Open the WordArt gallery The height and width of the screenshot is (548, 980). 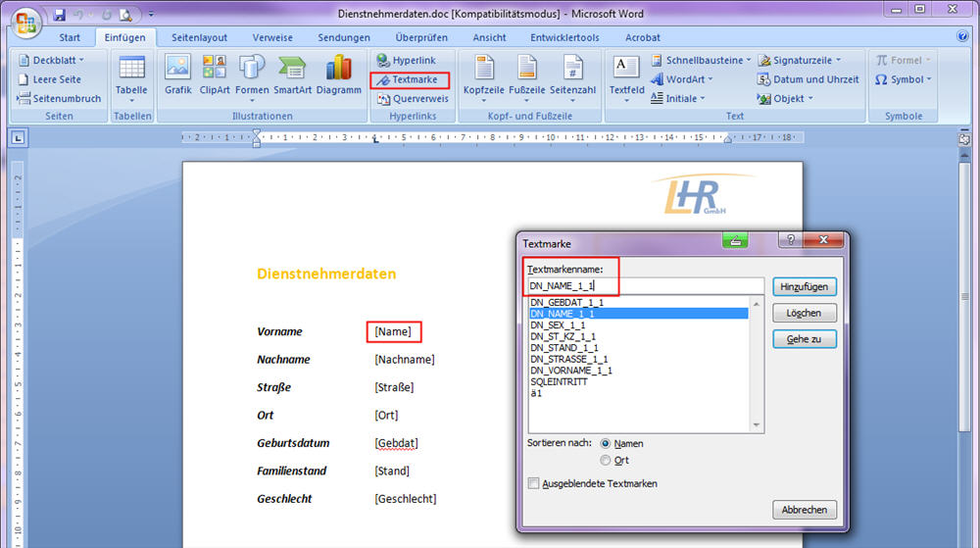(x=681, y=79)
